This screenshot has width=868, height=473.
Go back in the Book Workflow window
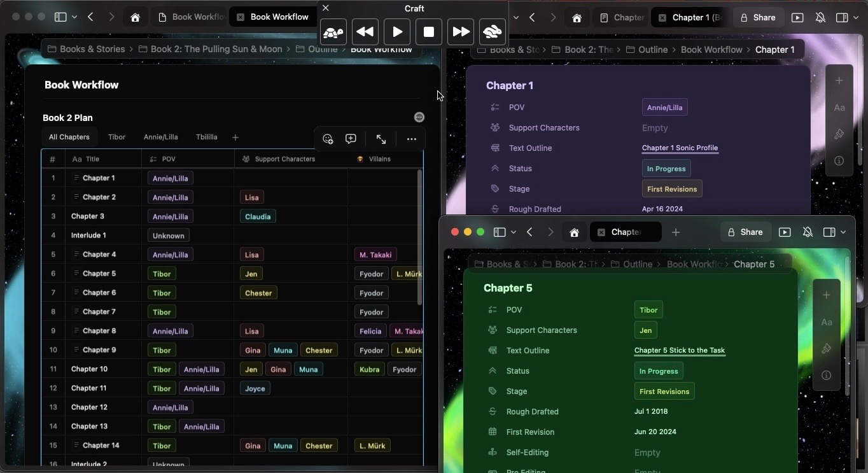pyautogui.click(x=90, y=17)
